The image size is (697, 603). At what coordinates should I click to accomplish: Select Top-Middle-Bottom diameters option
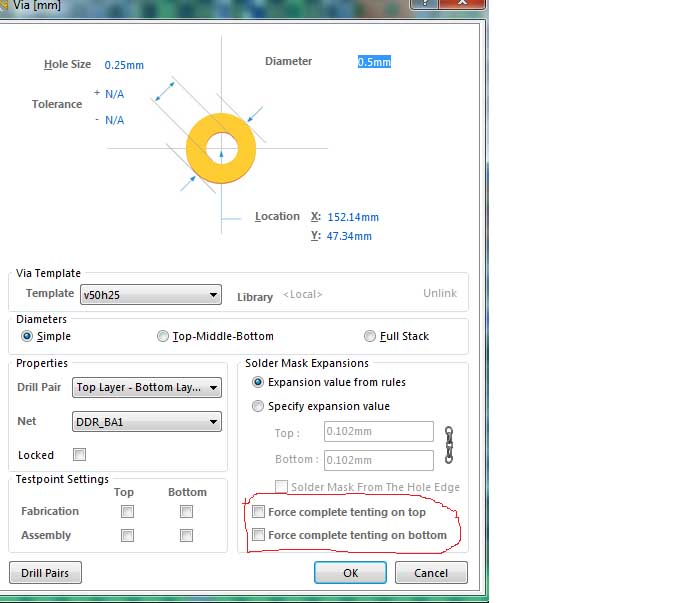click(164, 336)
